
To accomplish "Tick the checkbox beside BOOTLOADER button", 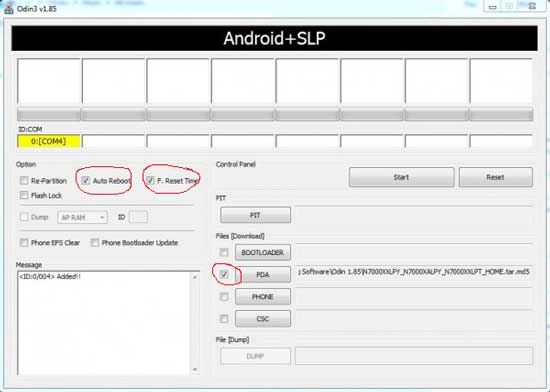I will (x=224, y=252).
